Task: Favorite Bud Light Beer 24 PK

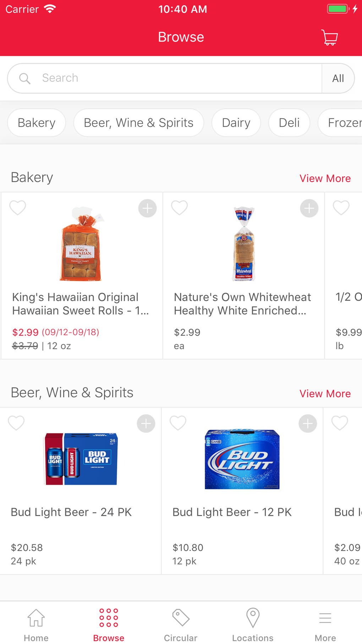Action: 16,423
